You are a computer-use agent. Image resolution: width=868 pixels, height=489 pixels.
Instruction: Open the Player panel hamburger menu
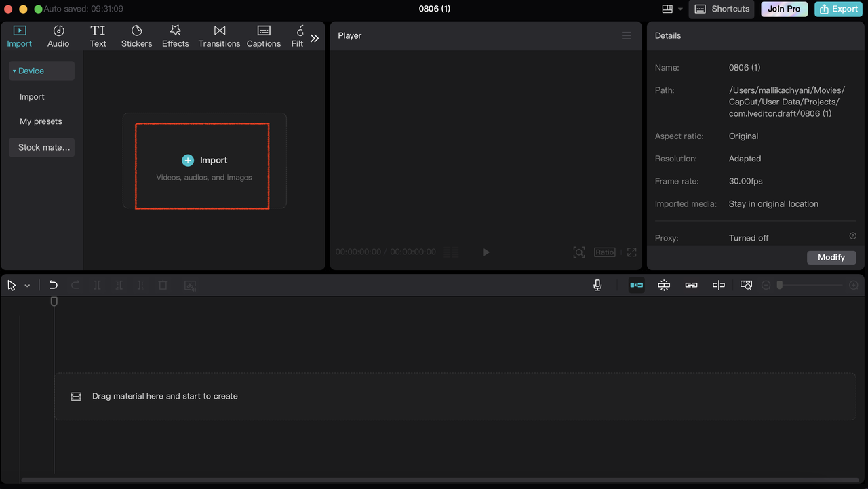click(x=626, y=35)
